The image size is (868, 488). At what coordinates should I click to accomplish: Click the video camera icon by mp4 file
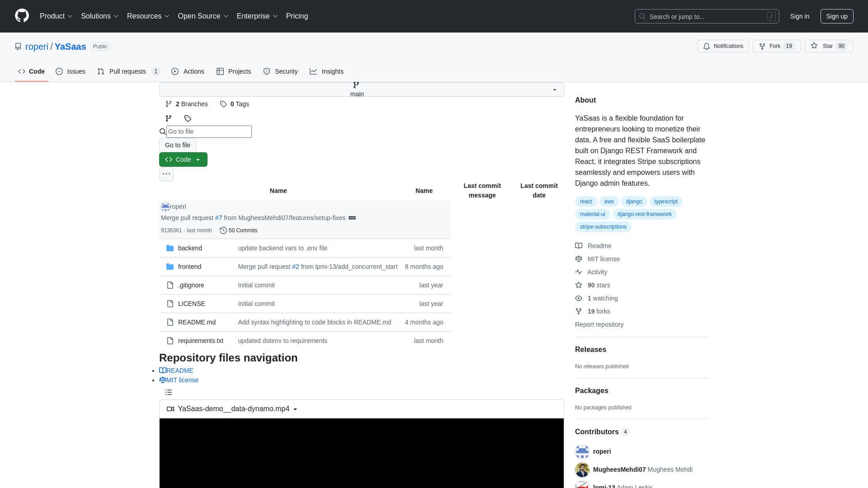click(x=170, y=409)
